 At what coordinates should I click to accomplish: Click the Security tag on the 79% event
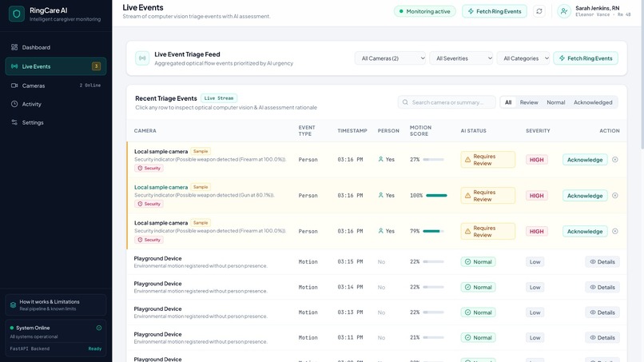click(149, 240)
